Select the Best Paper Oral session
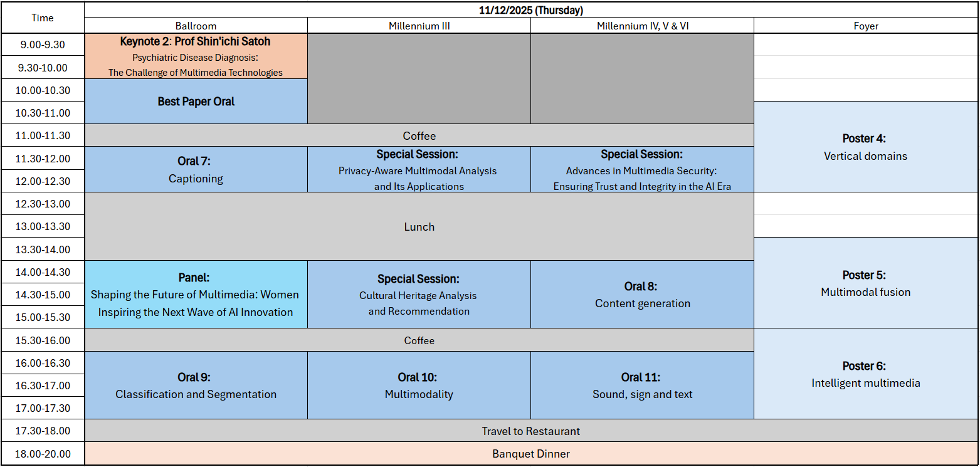 coord(196,102)
